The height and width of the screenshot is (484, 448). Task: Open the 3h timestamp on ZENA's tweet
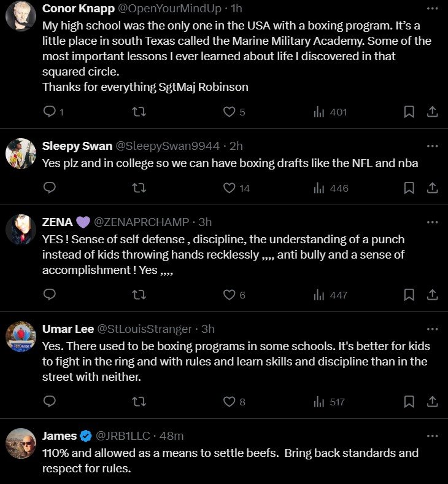pos(205,222)
